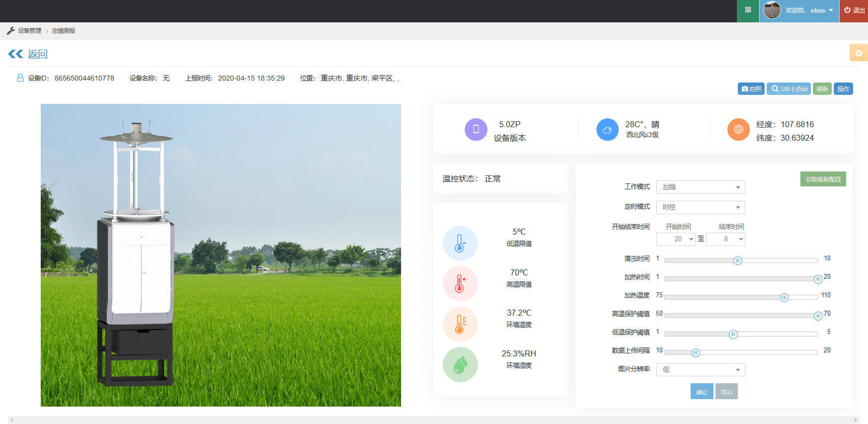Click the 加热温度 slider handle
The image size is (868, 424).
[784, 298]
